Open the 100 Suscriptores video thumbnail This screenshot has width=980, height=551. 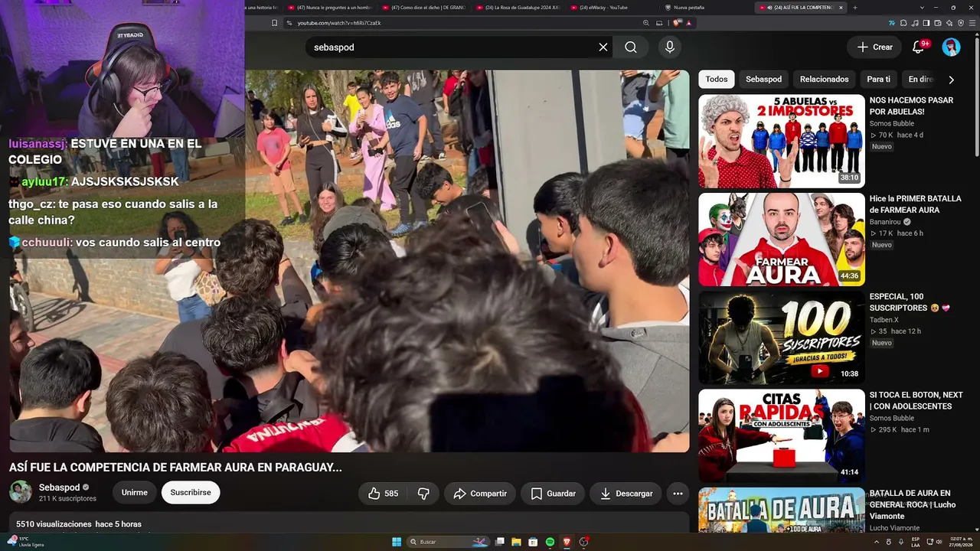point(782,337)
